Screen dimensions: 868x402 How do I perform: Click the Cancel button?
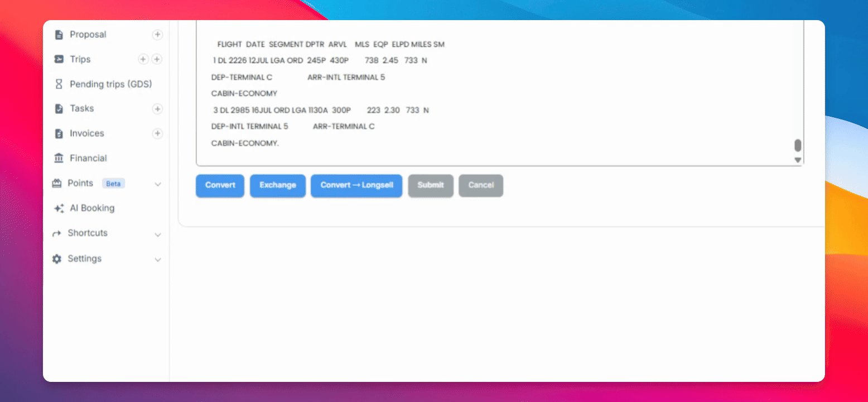click(481, 185)
